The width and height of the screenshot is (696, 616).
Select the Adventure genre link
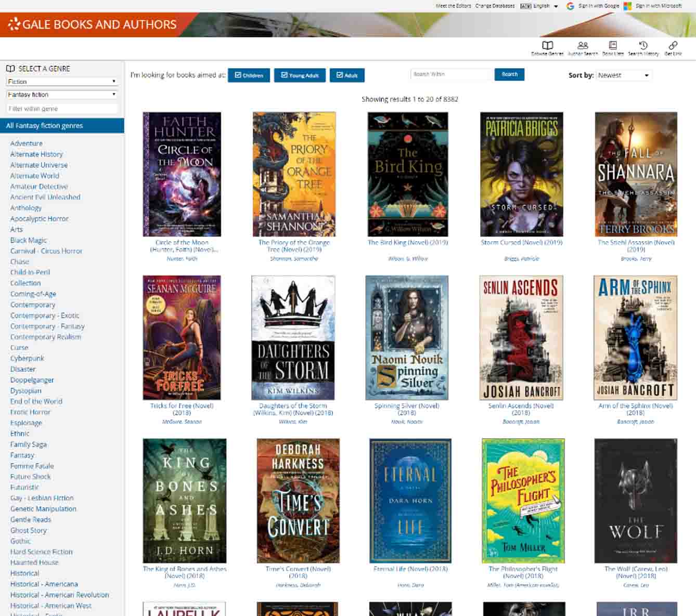(27, 143)
